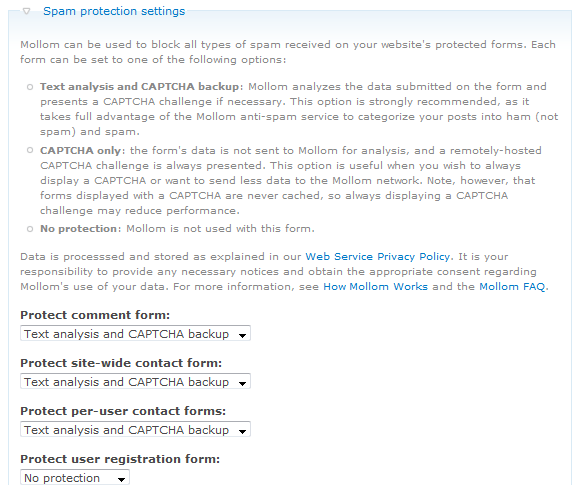This screenshot has height=487, width=585.
Task: Click the 'Protect per-user contact forms:' label
Action: [123, 411]
